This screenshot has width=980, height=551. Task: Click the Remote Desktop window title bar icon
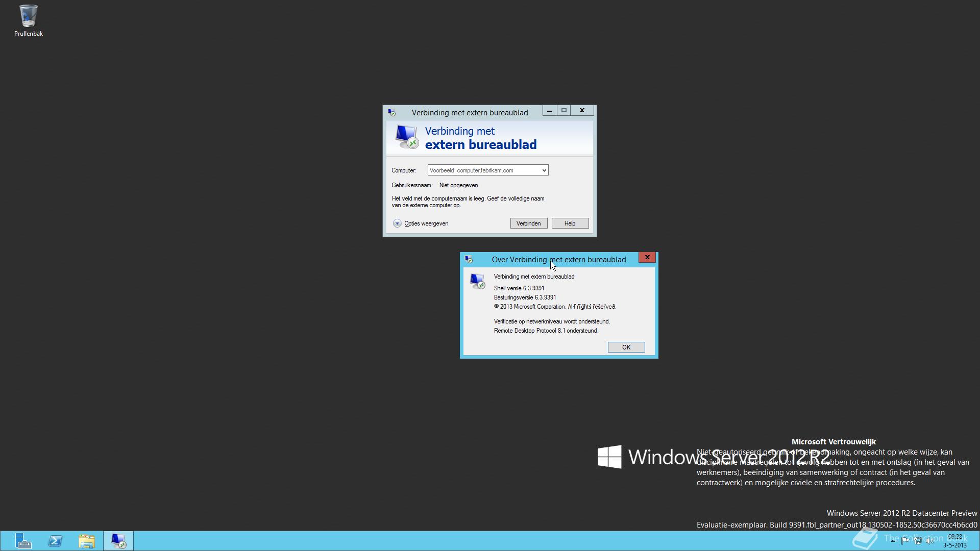pos(391,112)
